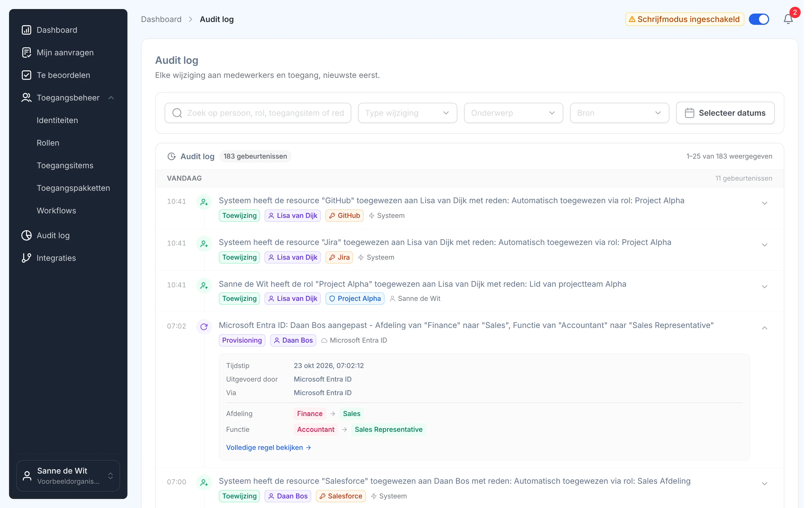Screen dimensions: 812x508
Task: Open Toegangsitems in the sidebar
Action: point(65,165)
